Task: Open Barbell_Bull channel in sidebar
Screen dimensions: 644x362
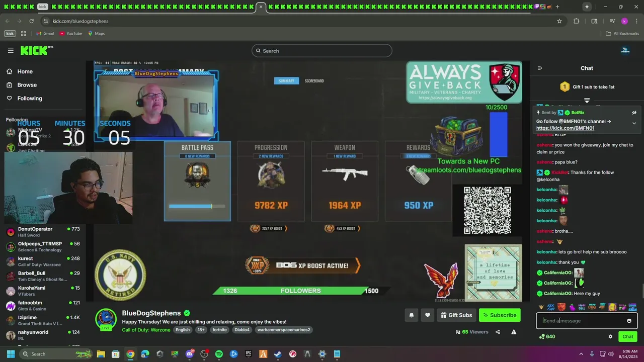Action: coord(43,276)
